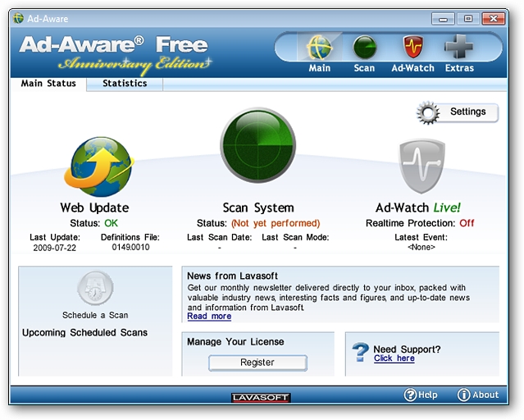Switch to the Statistics tab
Screen dimensions: 524x420
pyautogui.click(x=125, y=84)
